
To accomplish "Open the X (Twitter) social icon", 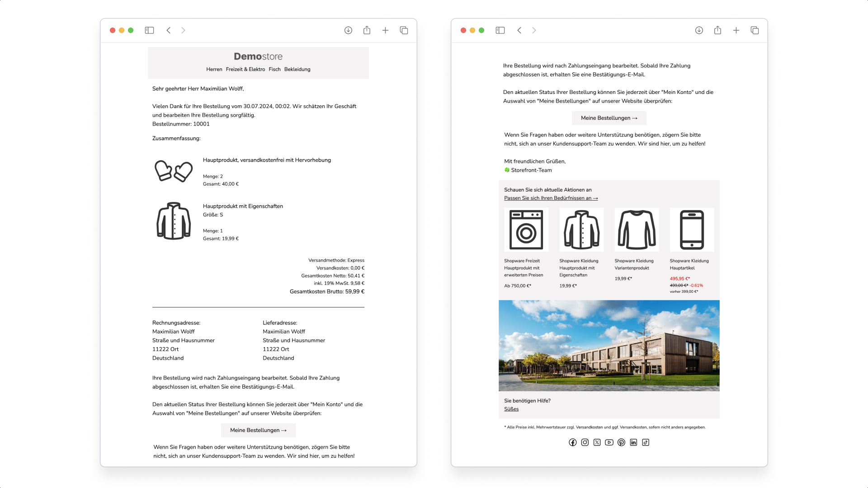I will (597, 442).
